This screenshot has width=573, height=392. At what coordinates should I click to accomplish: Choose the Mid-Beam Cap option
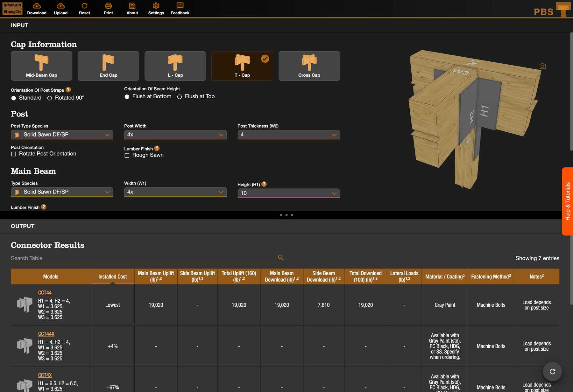(x=41, y=66)
